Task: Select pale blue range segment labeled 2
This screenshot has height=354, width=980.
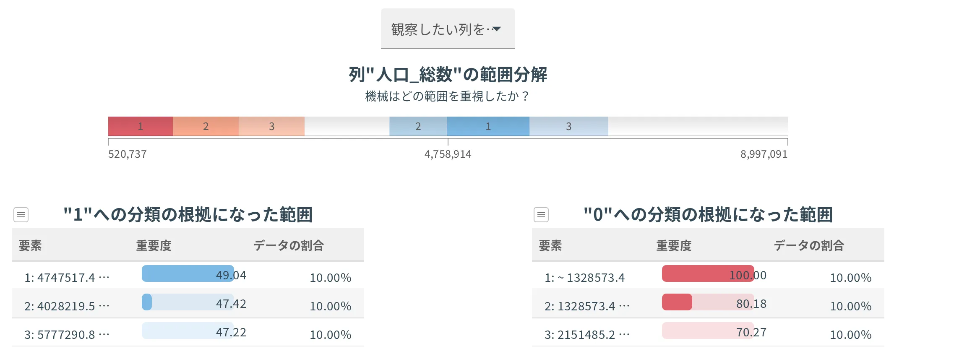Action: point(418,126)
